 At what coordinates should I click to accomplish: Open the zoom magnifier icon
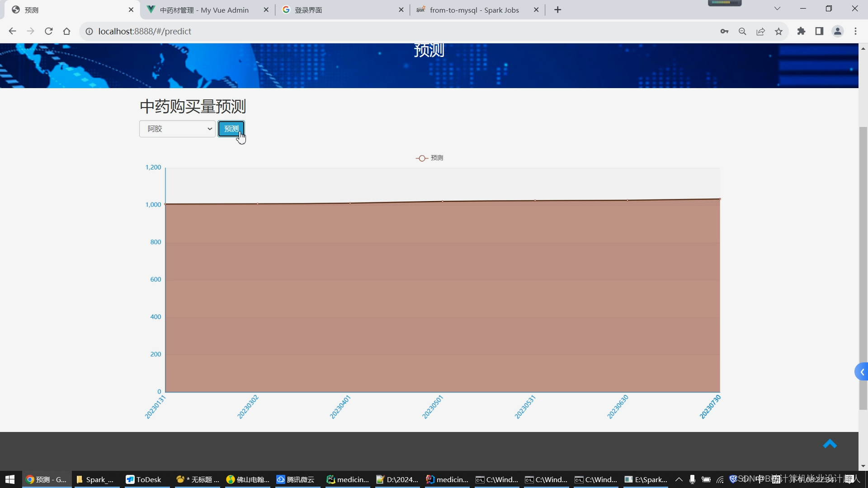742,31
